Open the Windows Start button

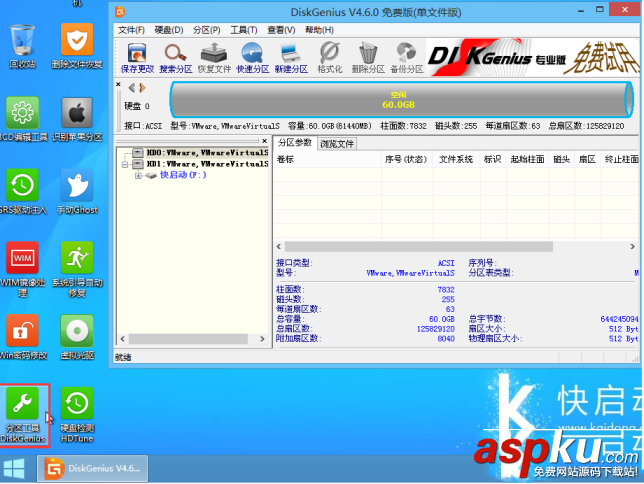coord(14,468)
